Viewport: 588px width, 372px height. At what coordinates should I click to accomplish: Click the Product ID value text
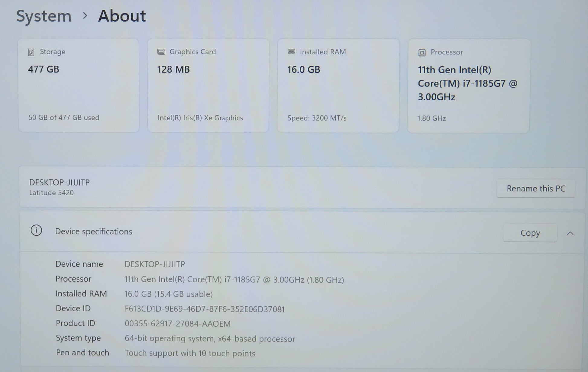[x=177, y=324]
